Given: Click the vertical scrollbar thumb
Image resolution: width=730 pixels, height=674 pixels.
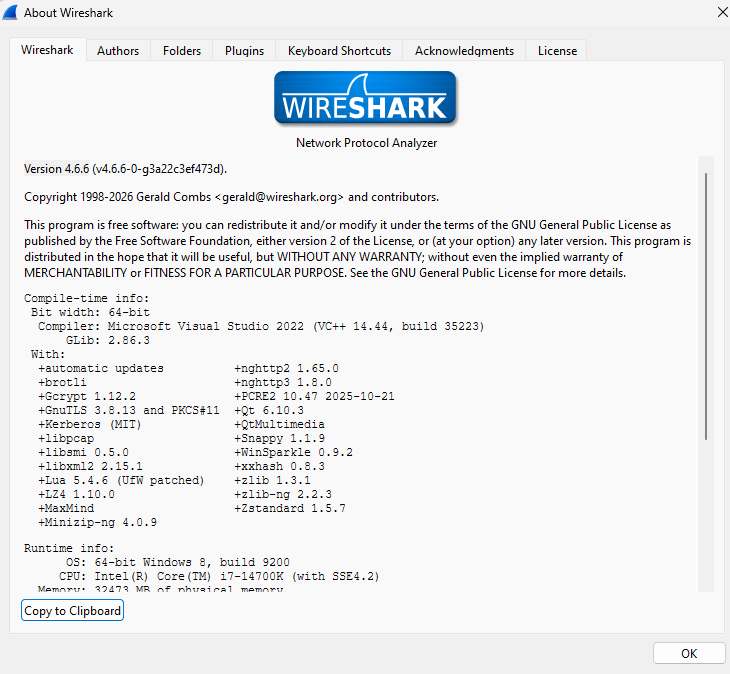Looking at the screenshot, I should [706, 306].
